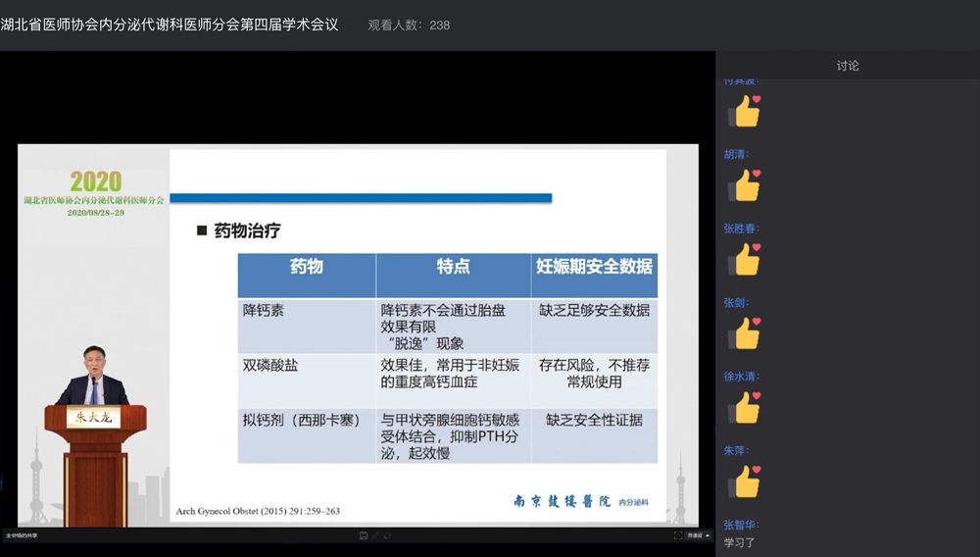Click the username 胡清 in the discussion
The height and width of the screenshot is (557, 980).
point(735,154)
